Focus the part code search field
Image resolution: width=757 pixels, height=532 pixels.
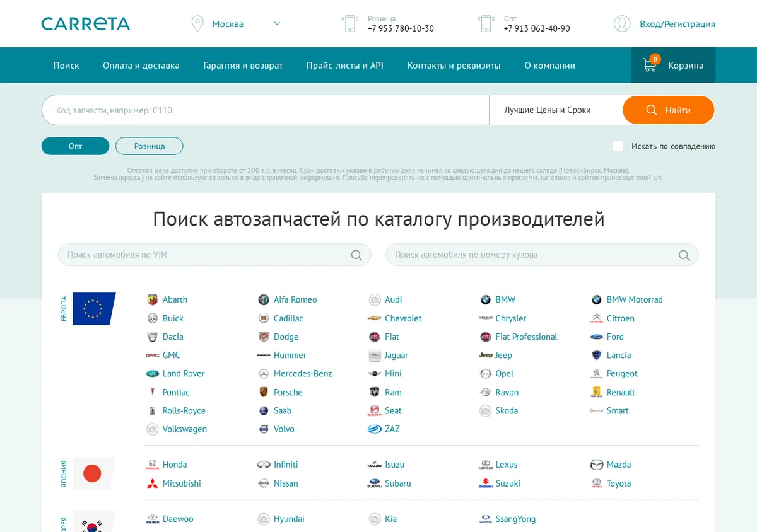266,110
